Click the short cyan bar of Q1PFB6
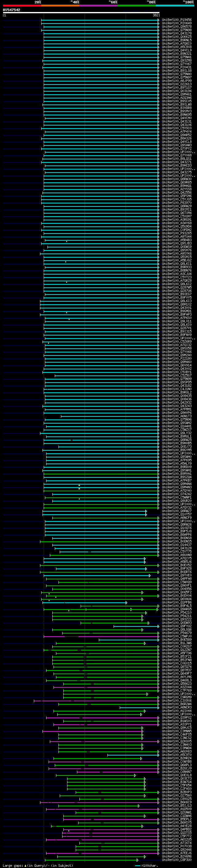 85,603
